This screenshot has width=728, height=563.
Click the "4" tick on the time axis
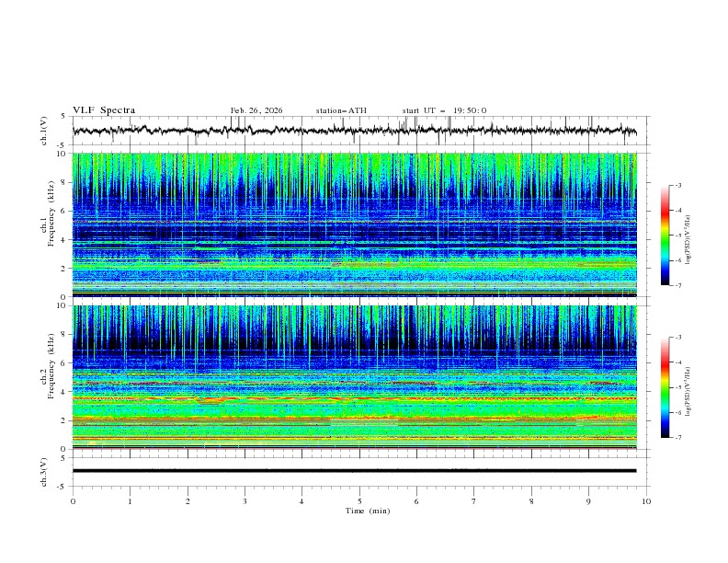(301, 501)
